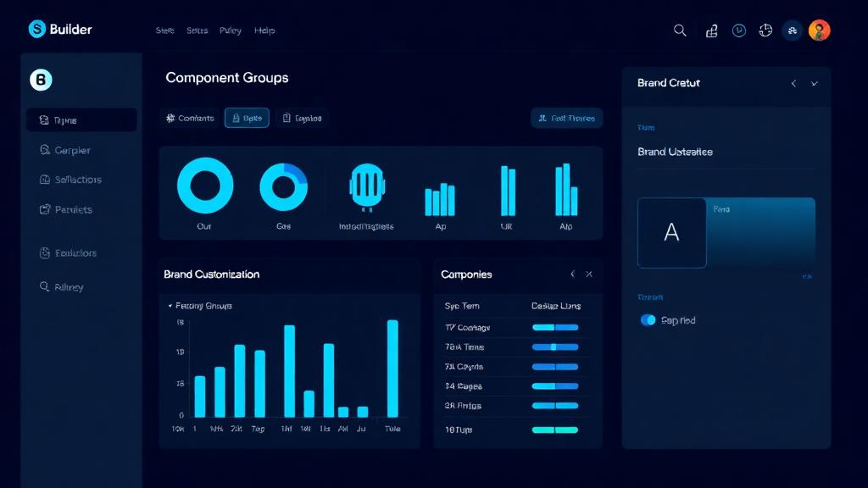Open the Help menu in the top bar

264,30
